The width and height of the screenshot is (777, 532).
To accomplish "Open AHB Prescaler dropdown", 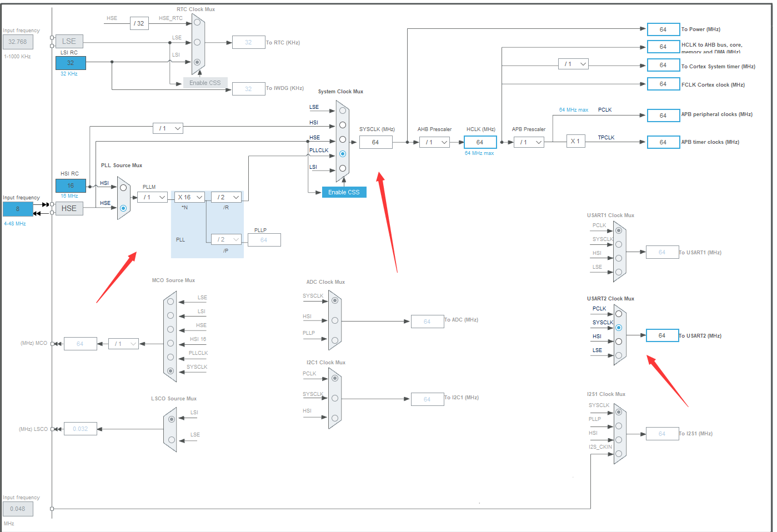I will [434, 142].
